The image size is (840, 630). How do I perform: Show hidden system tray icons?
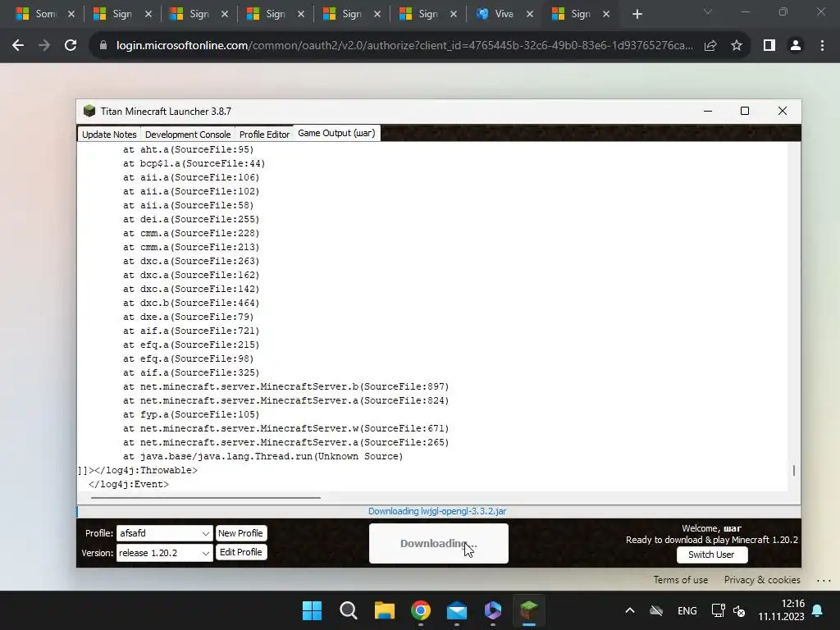[x=630, y=610]
